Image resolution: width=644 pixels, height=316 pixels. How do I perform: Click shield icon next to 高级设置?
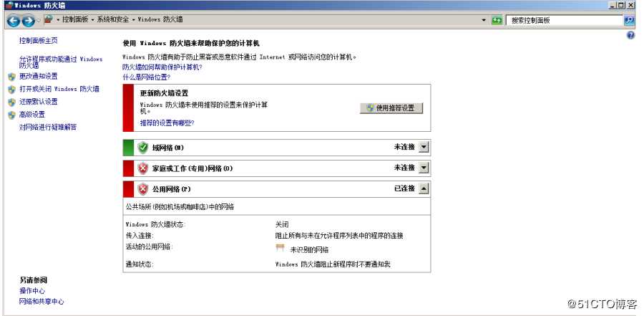[x=11, y=115]
